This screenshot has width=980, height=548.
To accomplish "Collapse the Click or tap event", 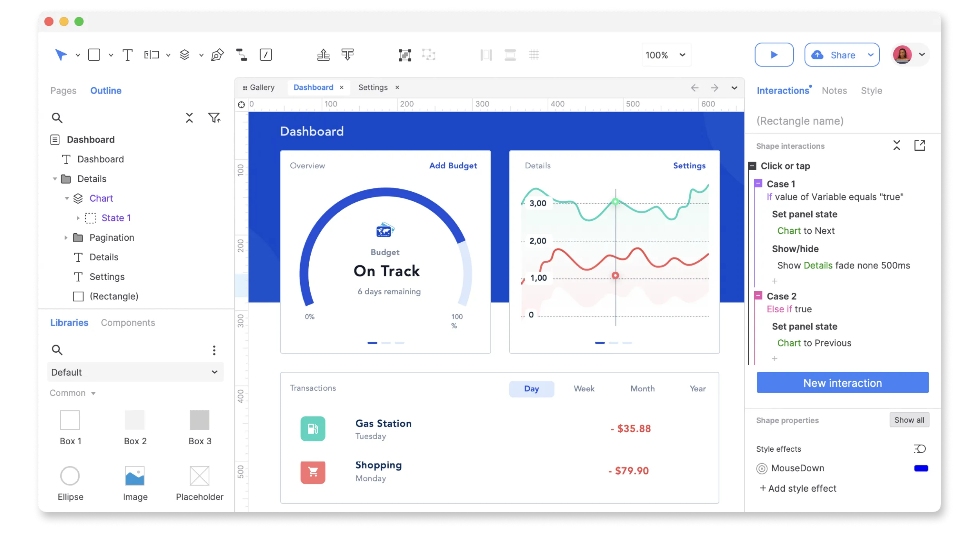I will pos(752,166).
